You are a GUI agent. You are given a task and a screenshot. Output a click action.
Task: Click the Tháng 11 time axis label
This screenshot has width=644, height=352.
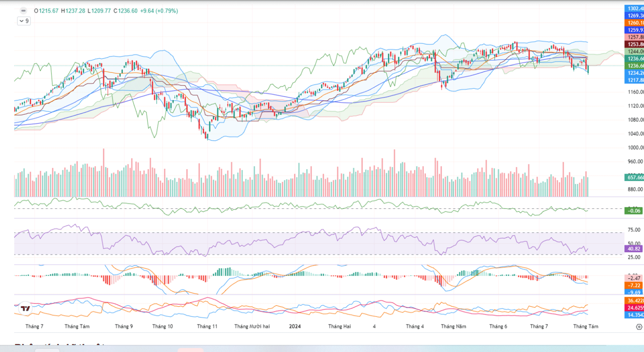(x=207, y=326)
